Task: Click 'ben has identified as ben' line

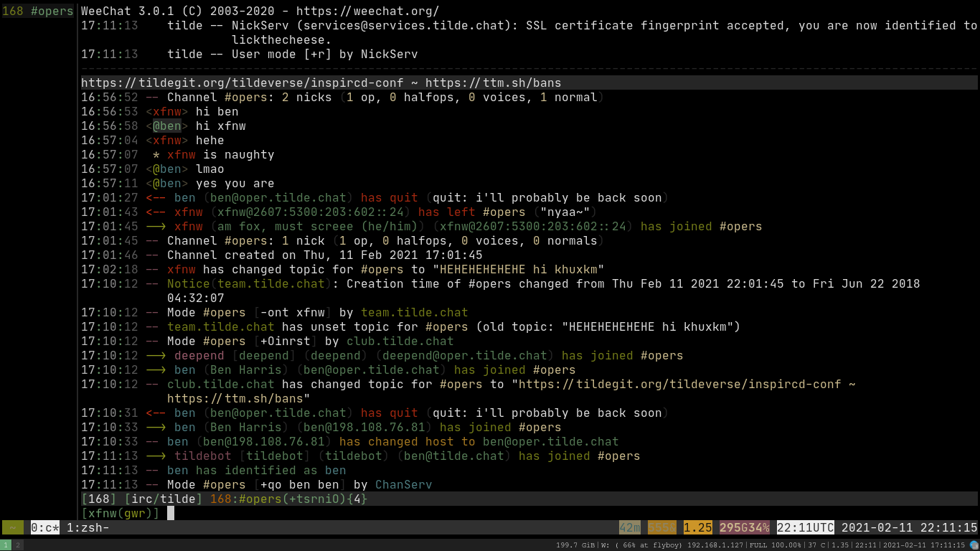Action: [x=214, y=471]
